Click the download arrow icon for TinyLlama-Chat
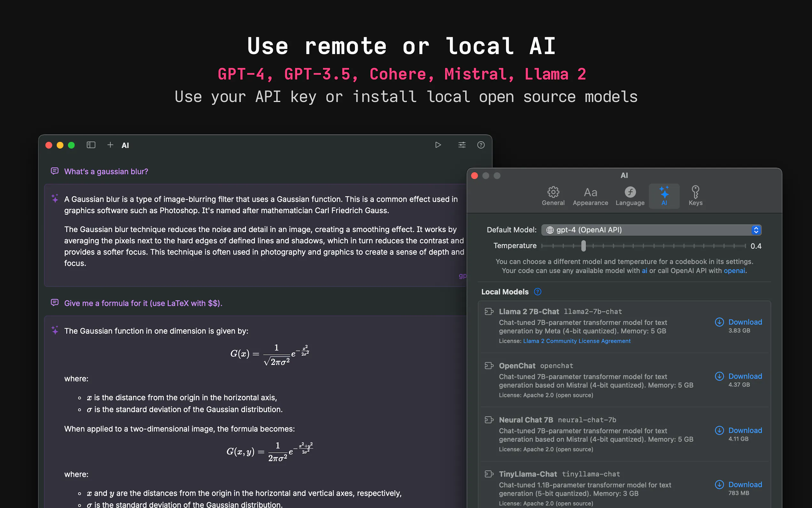 719,484
